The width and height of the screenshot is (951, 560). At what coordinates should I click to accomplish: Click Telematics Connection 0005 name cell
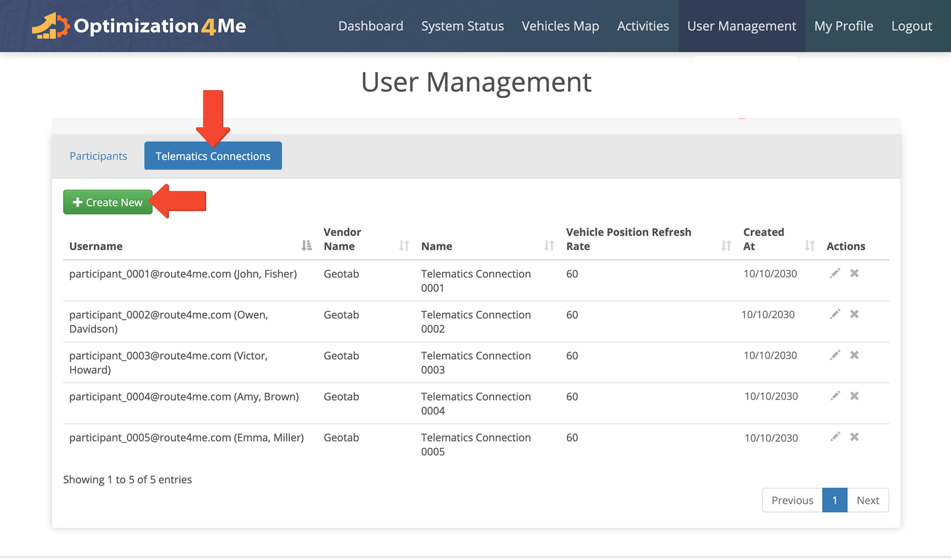pos(476,444)
